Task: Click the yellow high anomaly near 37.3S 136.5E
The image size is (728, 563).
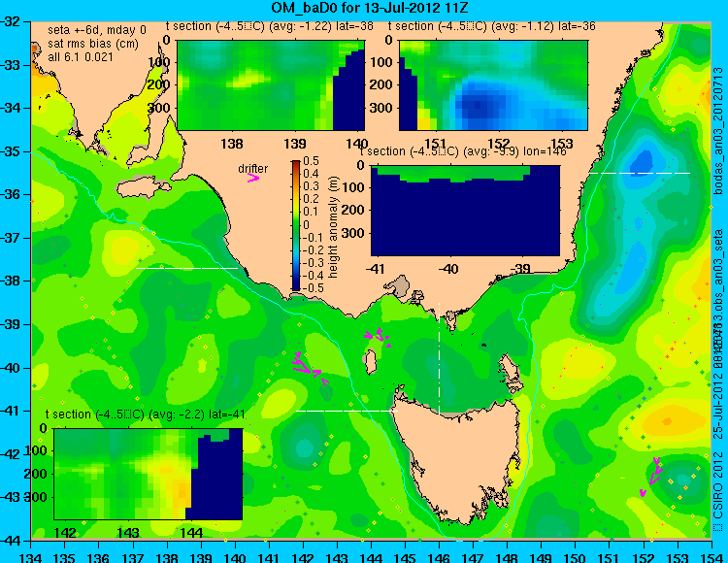Action: coord(122,247)
